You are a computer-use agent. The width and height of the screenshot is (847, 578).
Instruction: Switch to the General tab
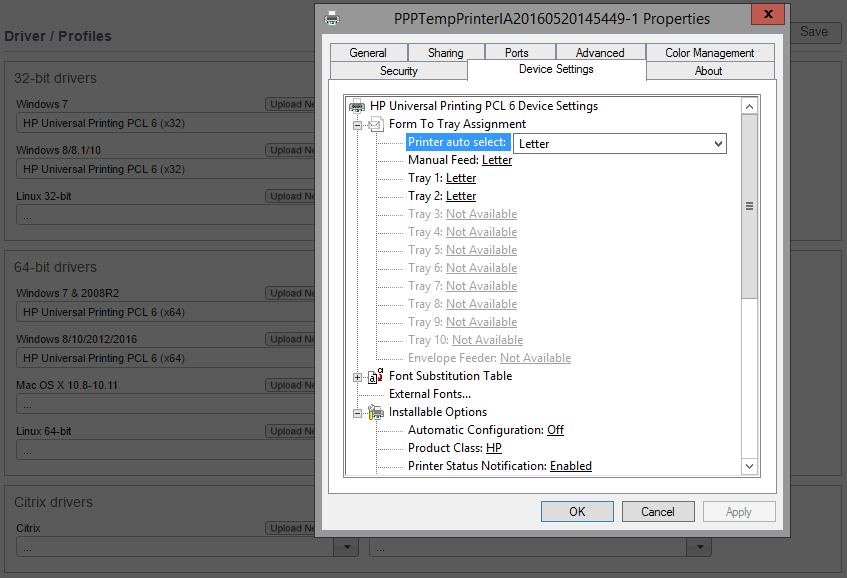pyautogui.click(x=368, y=52)
